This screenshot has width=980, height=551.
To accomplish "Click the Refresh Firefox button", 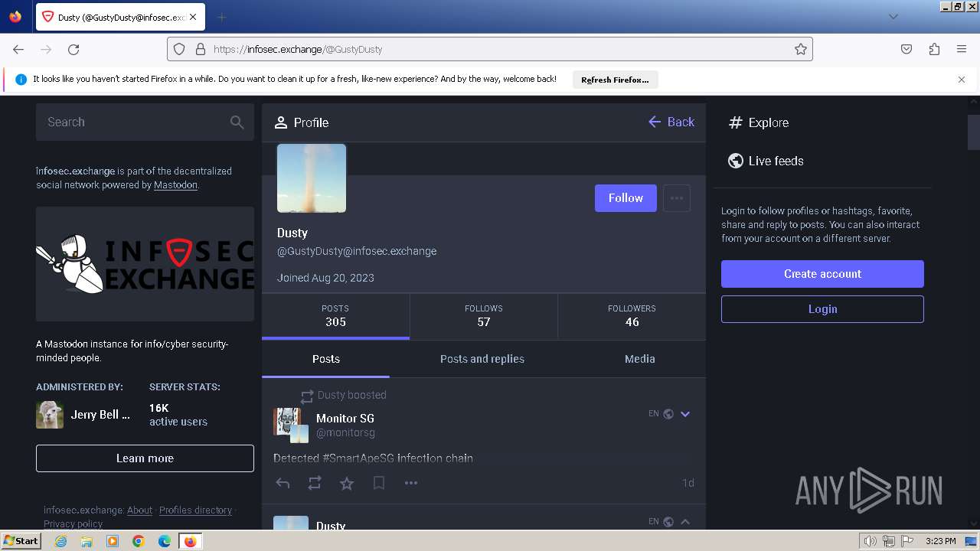I will [615, 80].
